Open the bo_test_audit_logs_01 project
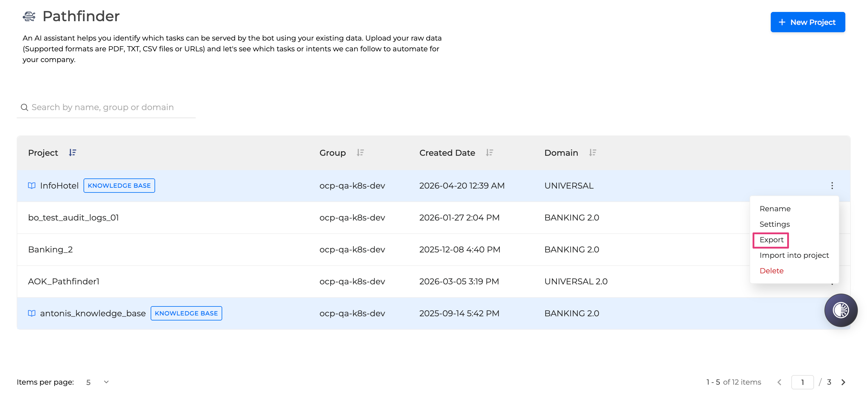This screenshot has width=868, height=407. tap(73, 218)
